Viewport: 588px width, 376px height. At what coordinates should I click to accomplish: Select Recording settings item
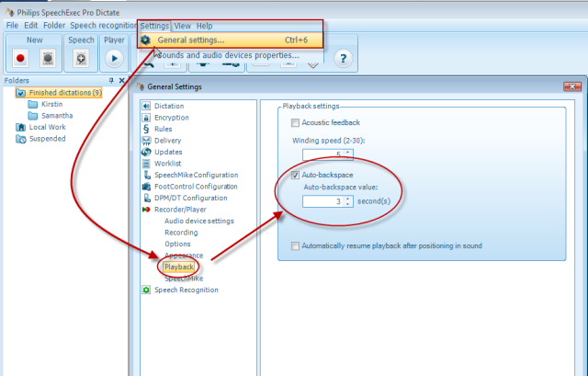(x=181, y=233)
